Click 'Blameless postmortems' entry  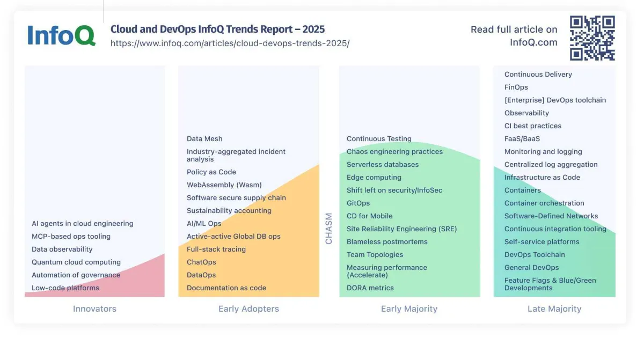(x=387, y=242)
